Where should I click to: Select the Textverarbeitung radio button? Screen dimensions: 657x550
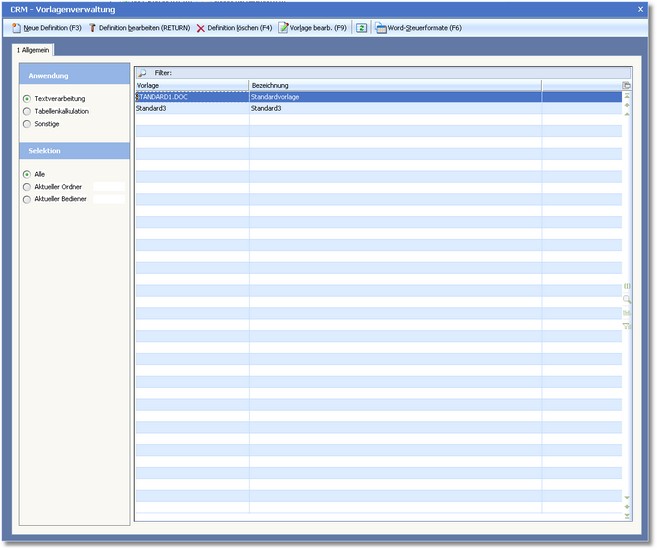27,99
